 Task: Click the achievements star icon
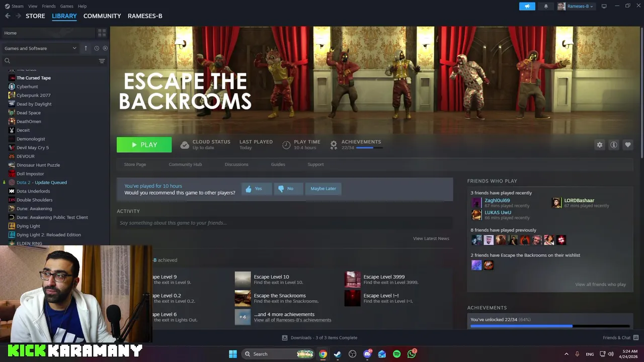(334, 145)
